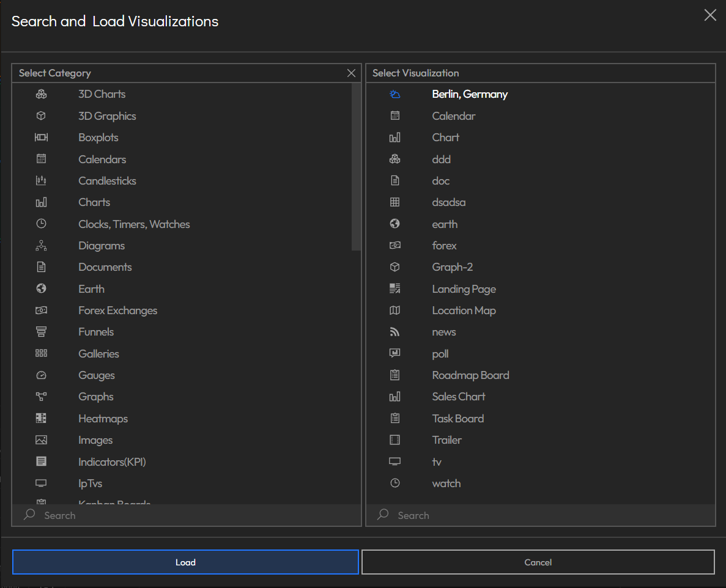Screen dimensions: 726x588
Task: Click the Funnels category icon
Action: (x=41, y=331)
